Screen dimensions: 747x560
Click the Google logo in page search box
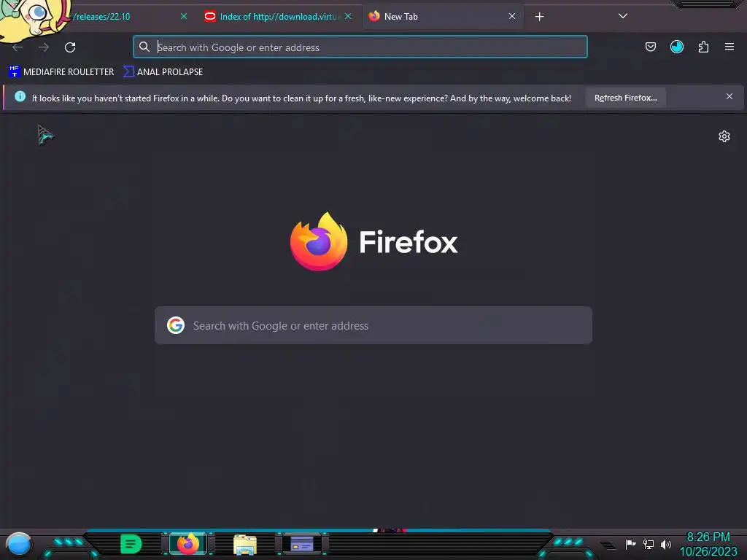[x=176, y=325]
